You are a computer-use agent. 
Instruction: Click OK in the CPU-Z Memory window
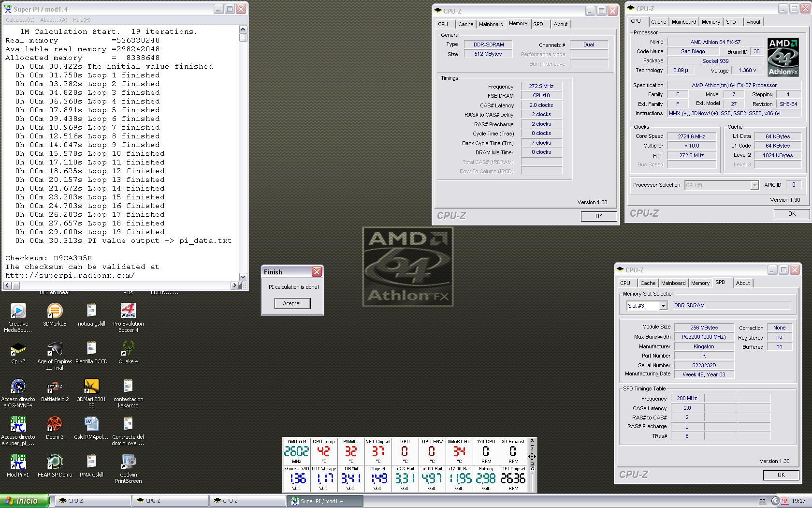[x=599, y=216]
